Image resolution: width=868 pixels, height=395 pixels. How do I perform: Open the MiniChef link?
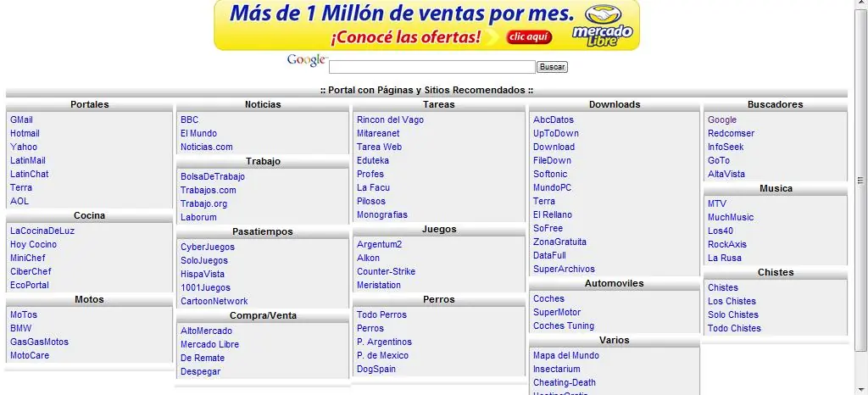tap(28, 259)
